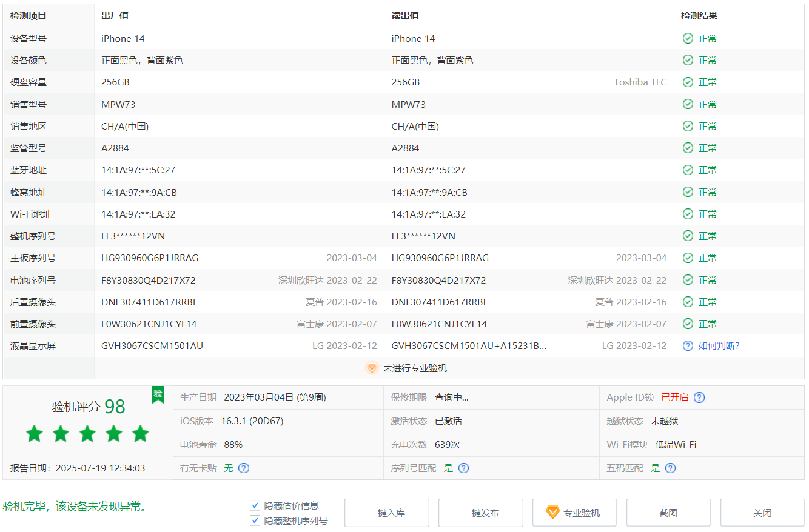
Task: Uncheck the 隐藏整机序列号 checkbox
Action: [x=255, y=520]
